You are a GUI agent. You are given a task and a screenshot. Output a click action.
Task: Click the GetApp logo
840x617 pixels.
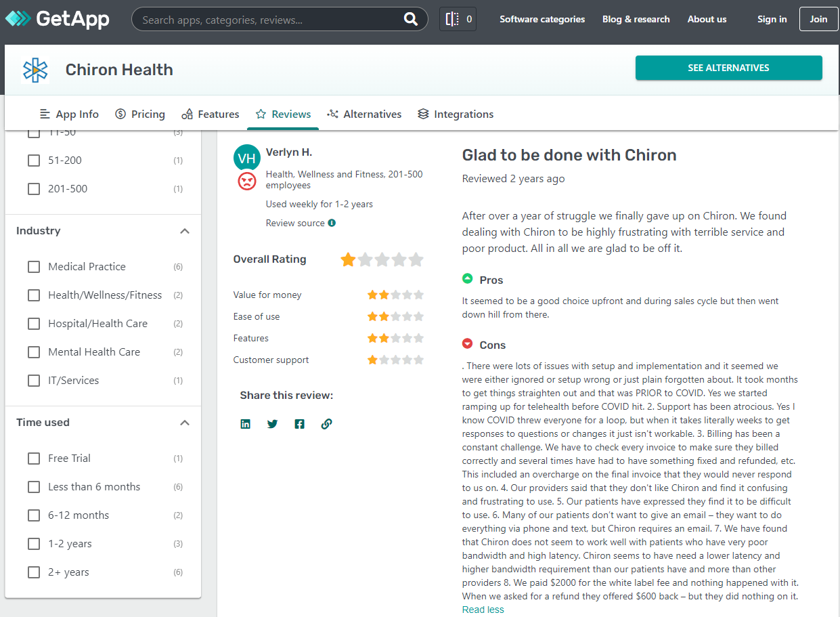(57, 19)
